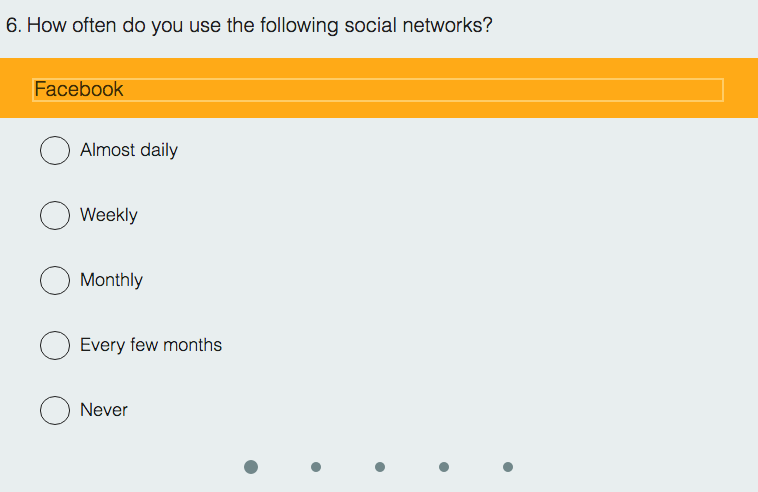Mark the Monthly radio button
The height and width of the screenshot is (492, 758).
pos(55,280)
